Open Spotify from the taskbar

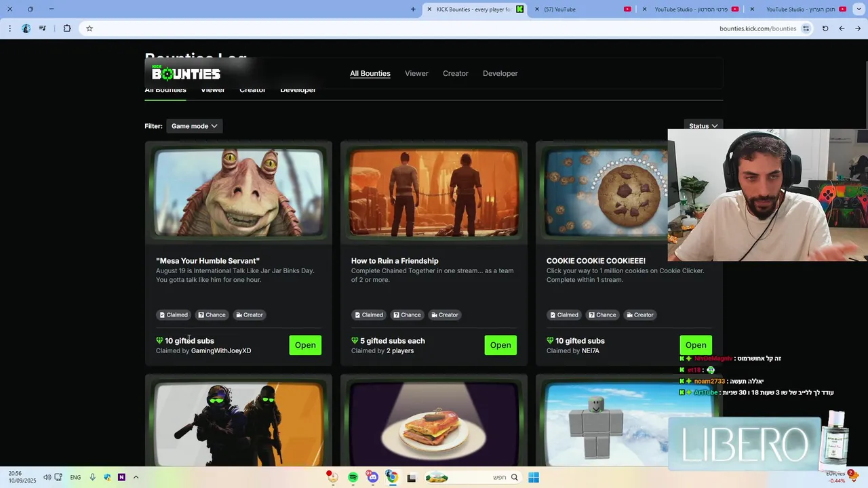point(353,478)
